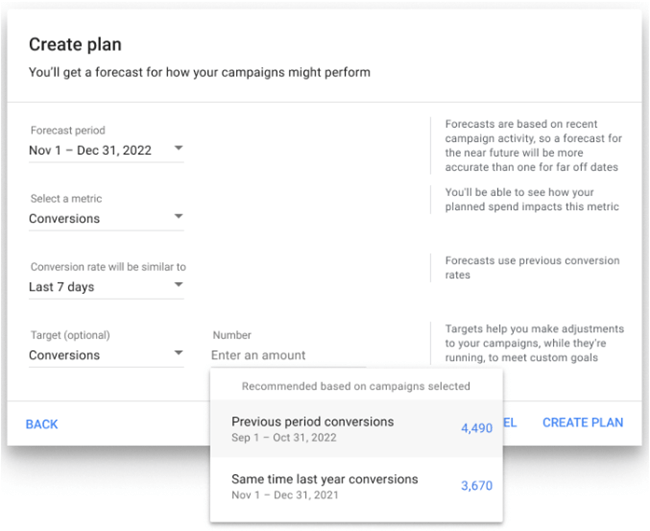Image resolution: width=650 pixels, height=531 pixels.
Task: Pick the 3,670 recommended value
Action: pos(476,486)
